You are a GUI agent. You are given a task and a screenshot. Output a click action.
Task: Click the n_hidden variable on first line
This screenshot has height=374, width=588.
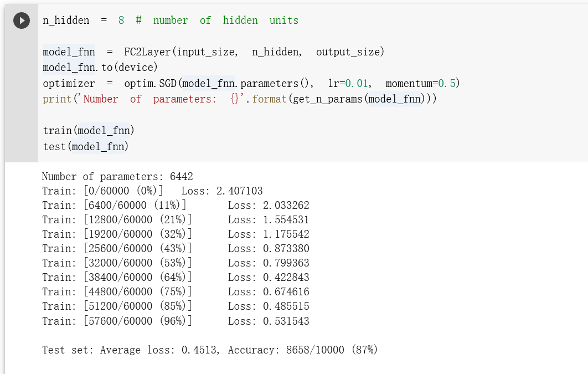point(66,21)
